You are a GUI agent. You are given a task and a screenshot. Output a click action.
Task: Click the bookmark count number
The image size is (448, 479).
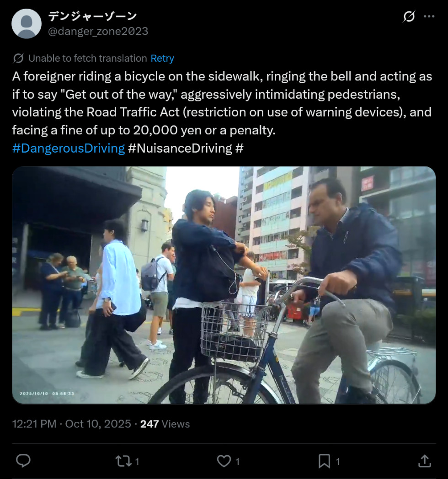click(338, 462)
